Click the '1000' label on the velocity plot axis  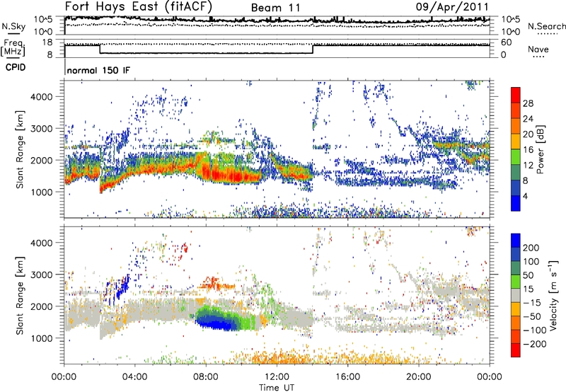tap(41, 338)
